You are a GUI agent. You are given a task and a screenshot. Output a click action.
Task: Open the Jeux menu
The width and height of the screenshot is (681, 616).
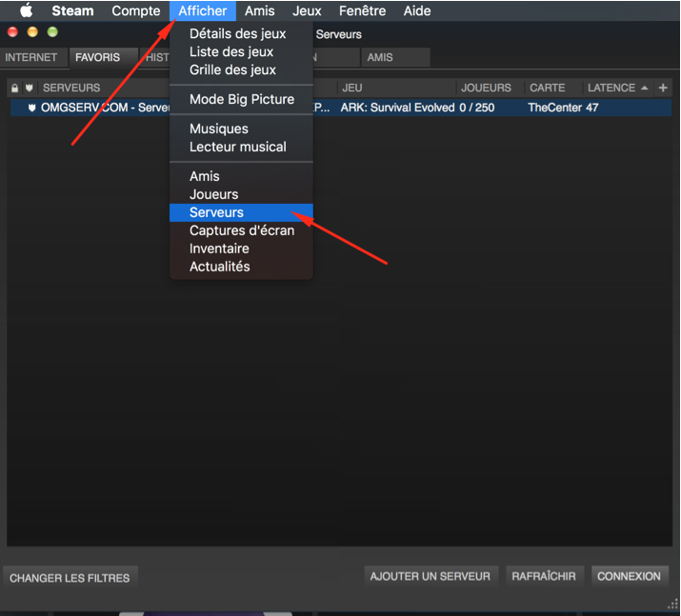[307, 10]
